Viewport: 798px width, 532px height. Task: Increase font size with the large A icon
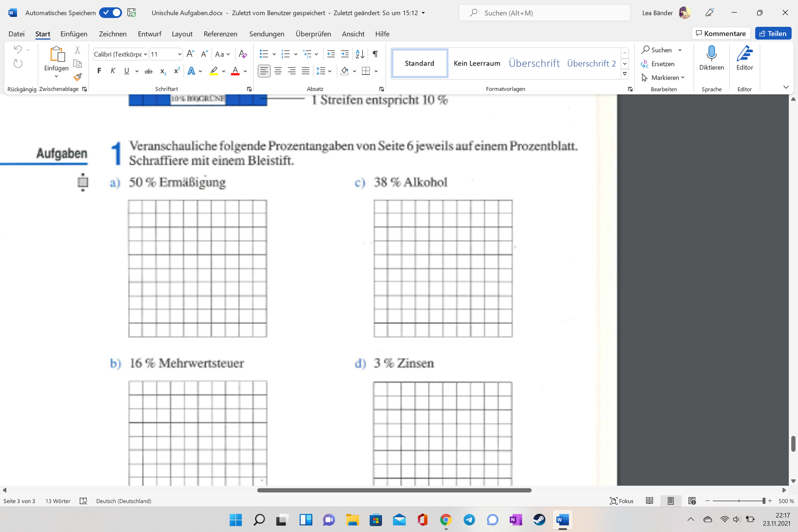[x=191, y=54]
